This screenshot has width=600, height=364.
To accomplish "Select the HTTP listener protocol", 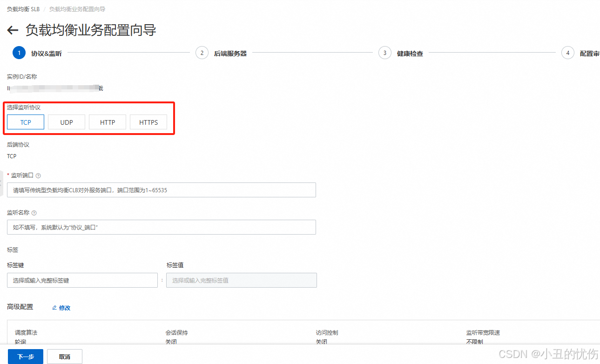I will coord(108,122).
